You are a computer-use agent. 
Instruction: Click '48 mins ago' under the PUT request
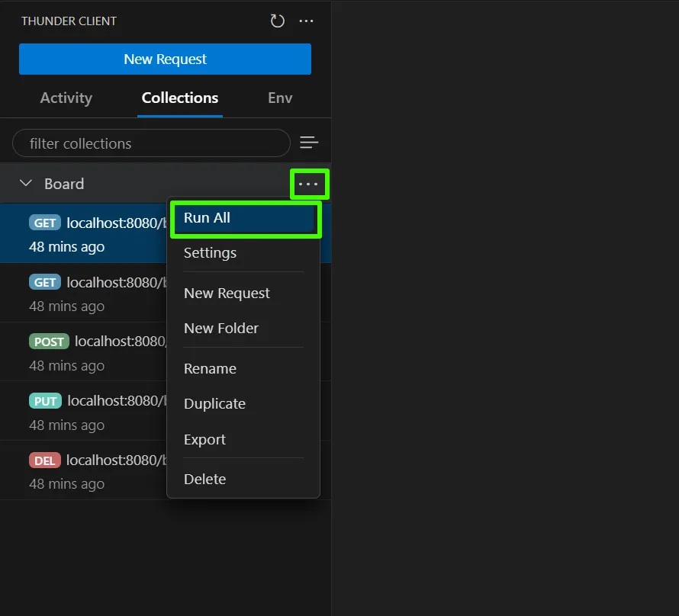[66, 425]
